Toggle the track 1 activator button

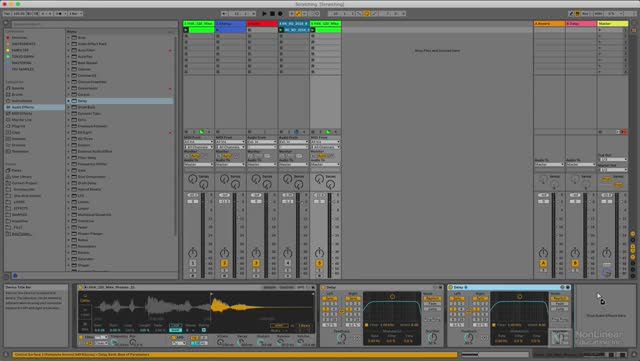click(193, 263)
